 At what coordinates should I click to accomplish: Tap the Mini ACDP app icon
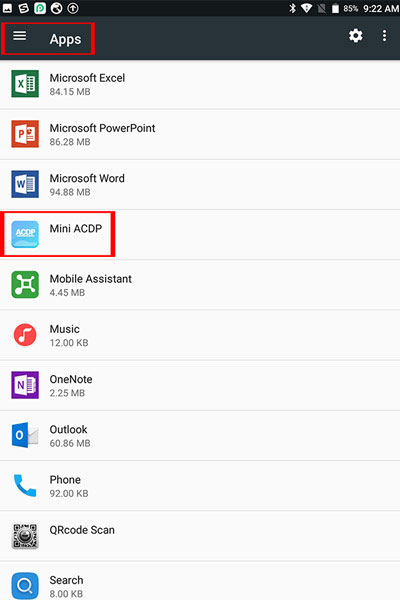click(x=25, y=234)
